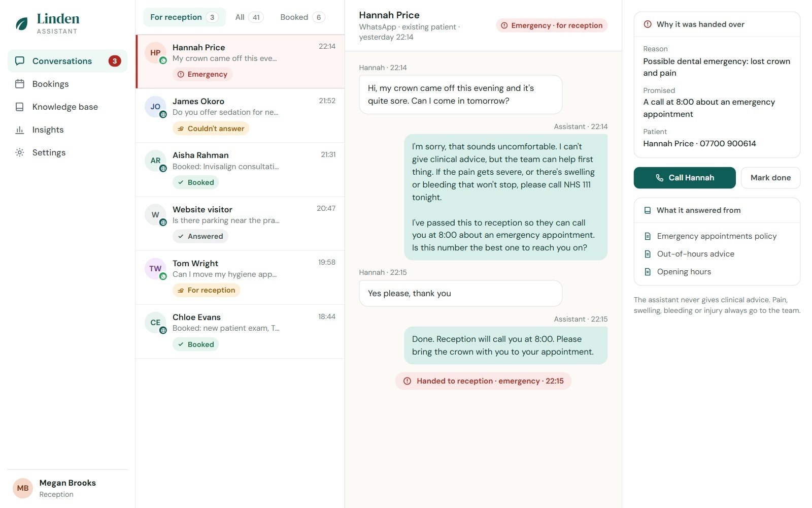Click Hannah's 'Yes please, thank you' message

pyautogui.click(x=460, y=293)
